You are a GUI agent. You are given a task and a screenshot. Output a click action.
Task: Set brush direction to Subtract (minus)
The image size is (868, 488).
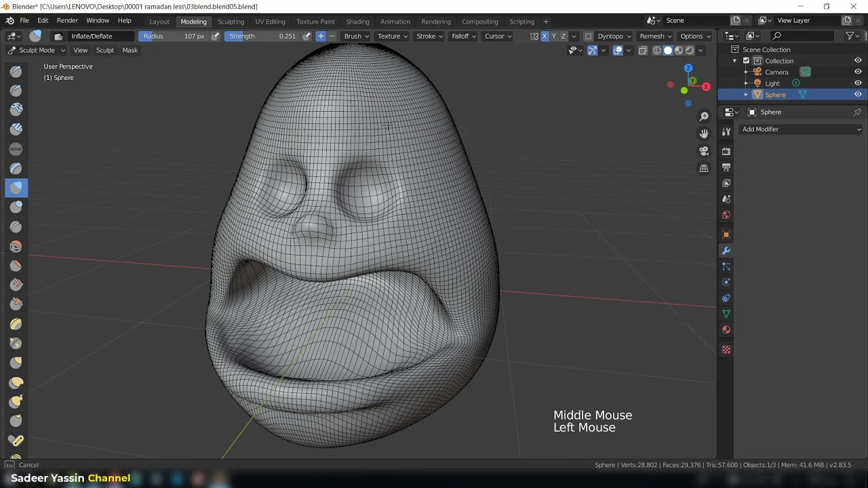(x=332, y=37)
